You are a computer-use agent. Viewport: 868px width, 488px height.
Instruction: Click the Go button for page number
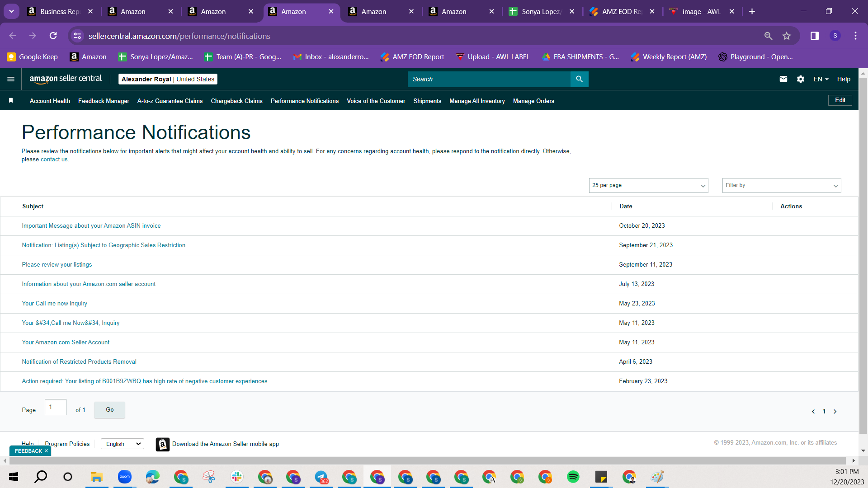[x=109, y=410]
